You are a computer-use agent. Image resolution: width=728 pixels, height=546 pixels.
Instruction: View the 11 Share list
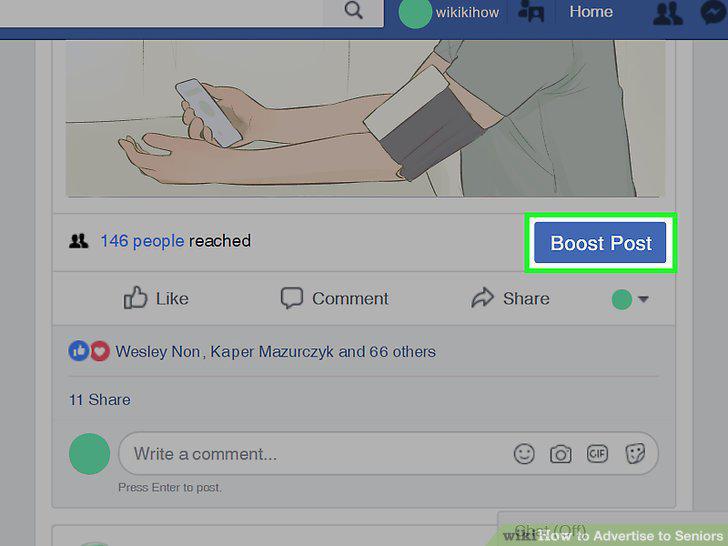point(99,400)
